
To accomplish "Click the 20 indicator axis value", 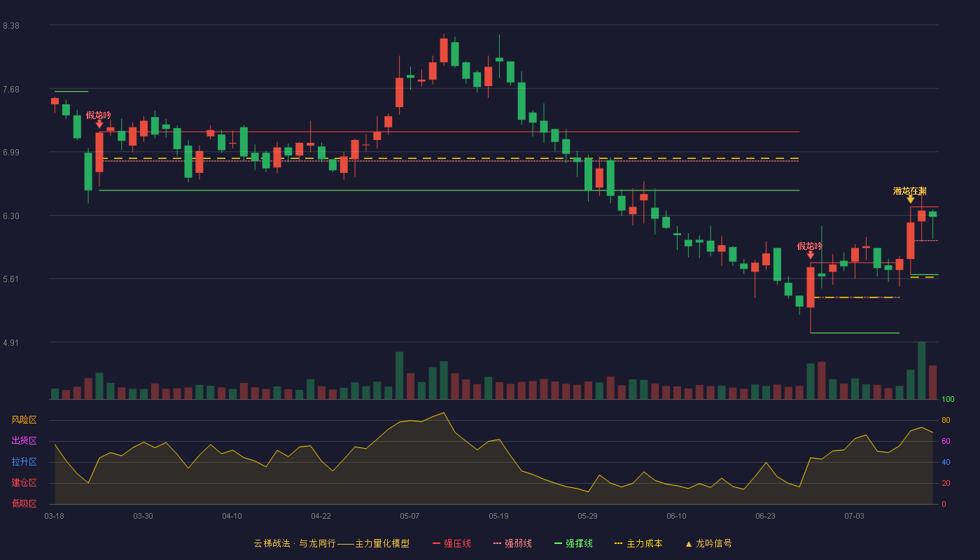I will coord(946,484).
